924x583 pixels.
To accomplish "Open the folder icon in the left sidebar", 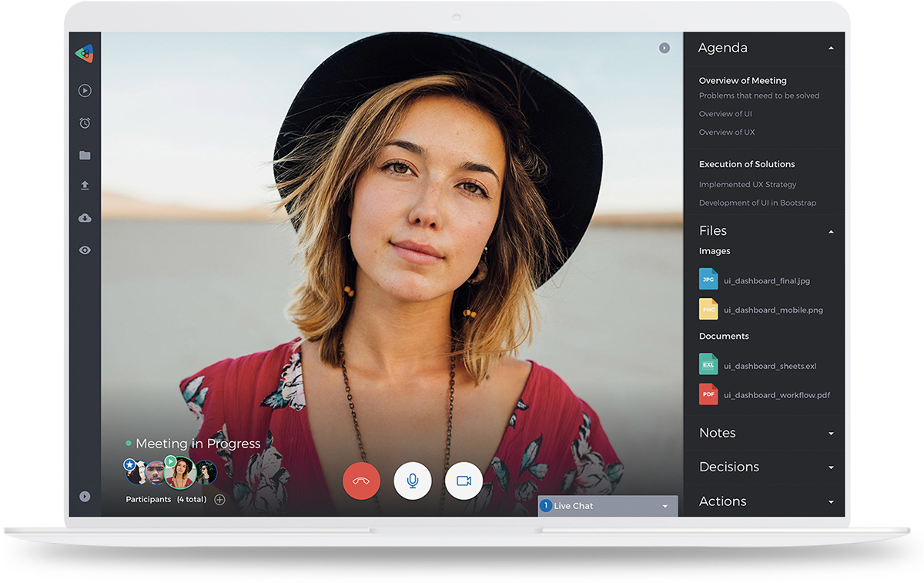I will pyautogui.click(x=85, y=155).
